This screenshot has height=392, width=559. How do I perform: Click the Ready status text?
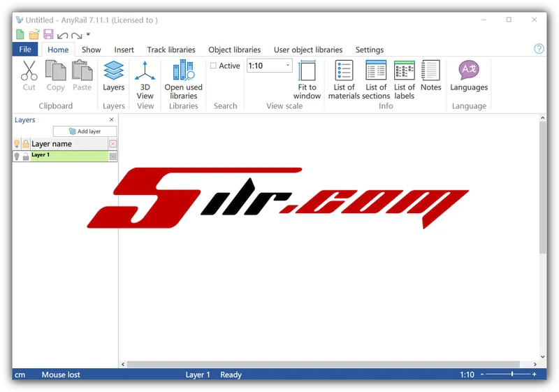(231, 375)
